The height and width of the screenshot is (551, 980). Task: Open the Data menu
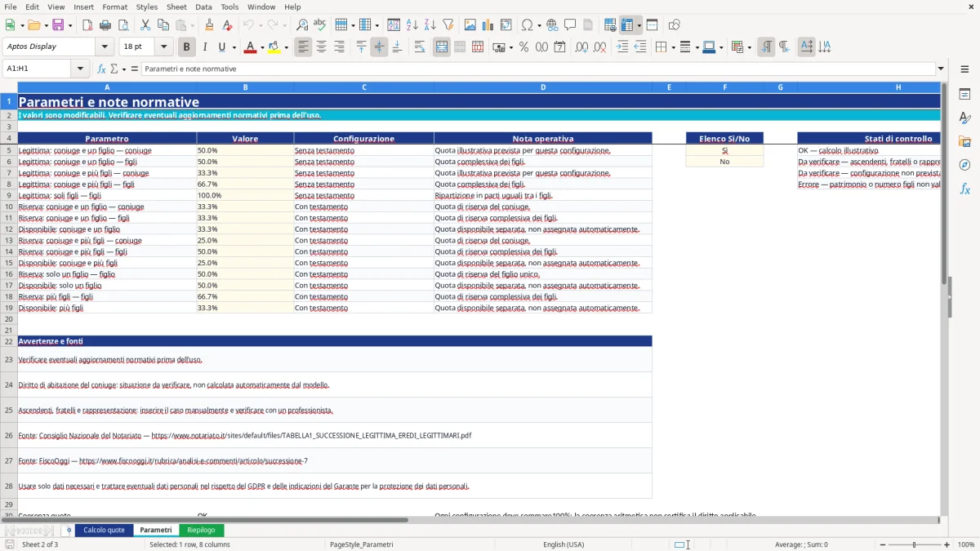(203, 7)
